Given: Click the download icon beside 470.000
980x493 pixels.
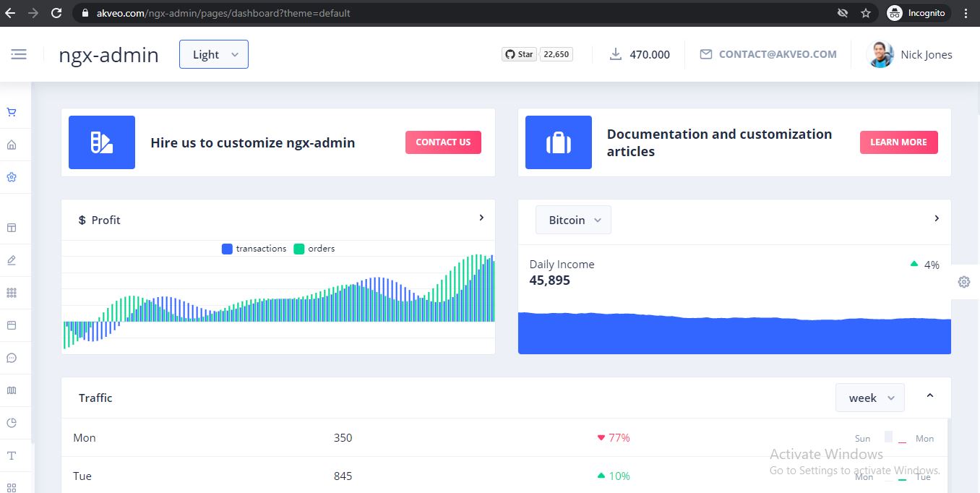Looking at the screenshot, I should [616, 54].
